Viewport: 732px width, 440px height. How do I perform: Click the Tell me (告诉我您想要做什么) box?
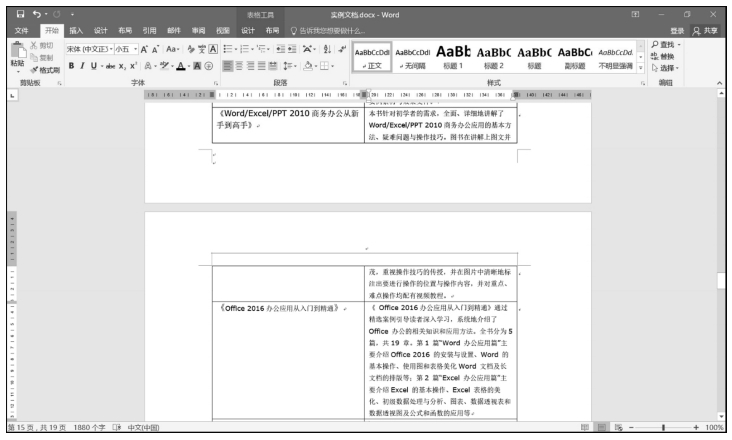click(x=328, y=31)
